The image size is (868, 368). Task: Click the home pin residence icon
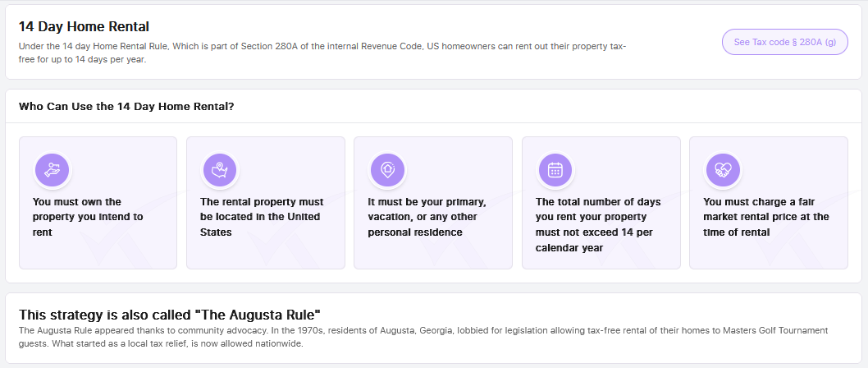[x=387, y=170]
